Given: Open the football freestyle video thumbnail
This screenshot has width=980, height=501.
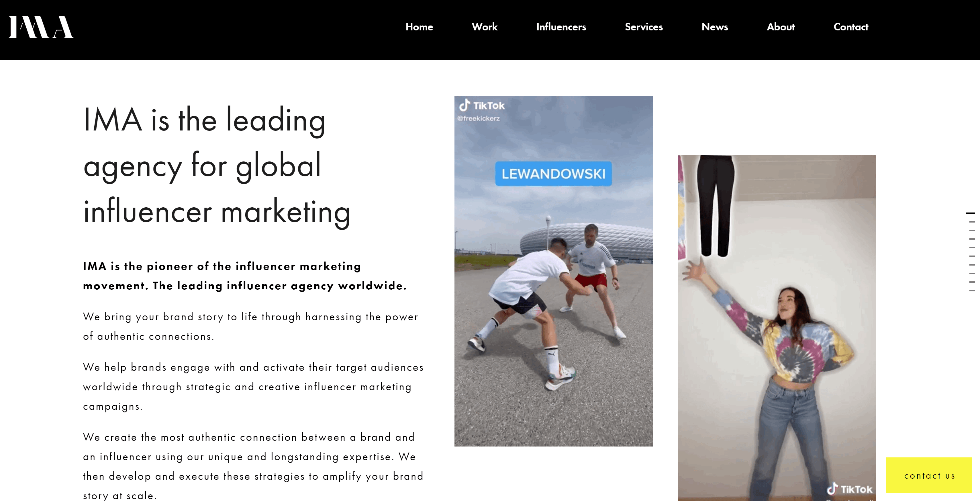Looking at the screenshot, I should [554, 271].
